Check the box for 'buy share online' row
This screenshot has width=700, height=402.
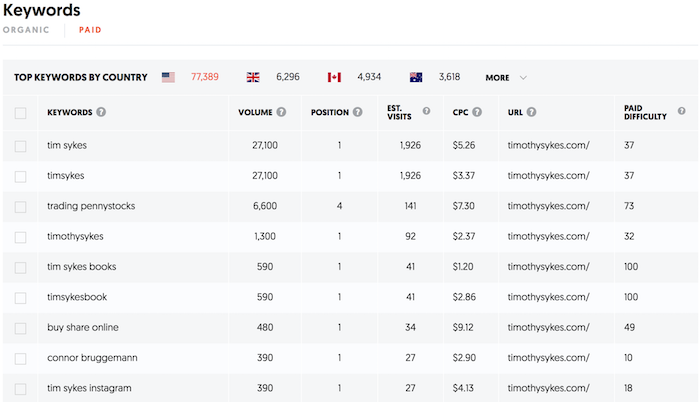click(21, 328)
